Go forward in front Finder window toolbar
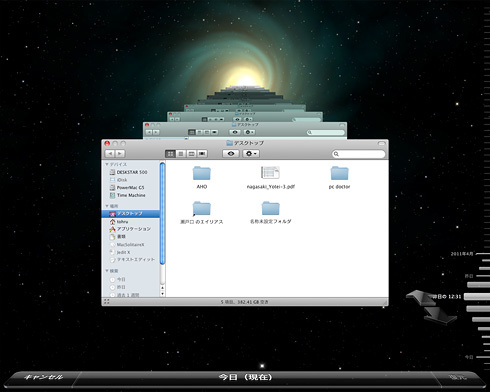The image size is (490, 392). (x=120, y=153)
